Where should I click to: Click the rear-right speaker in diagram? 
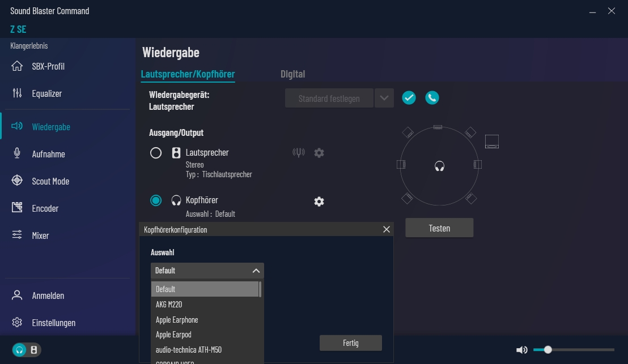click(x=471, y=198)
